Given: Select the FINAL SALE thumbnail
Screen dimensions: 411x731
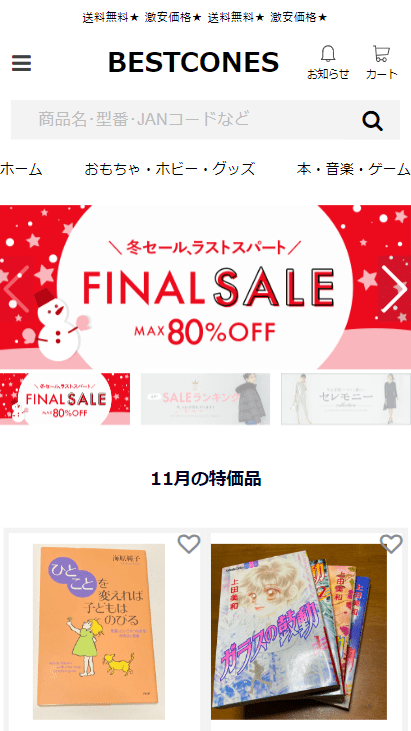Looking at the screenshot, I should pos(65,399).
